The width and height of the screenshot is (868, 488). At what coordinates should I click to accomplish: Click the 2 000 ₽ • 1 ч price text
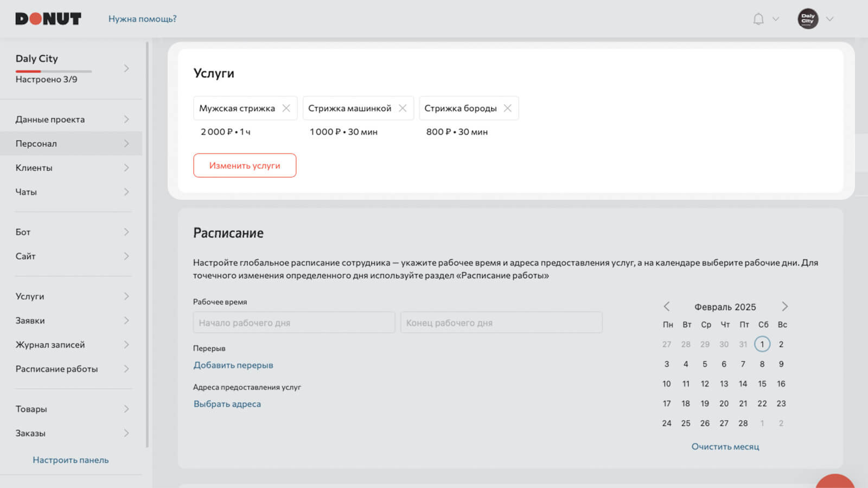click(x=226, y=132)
